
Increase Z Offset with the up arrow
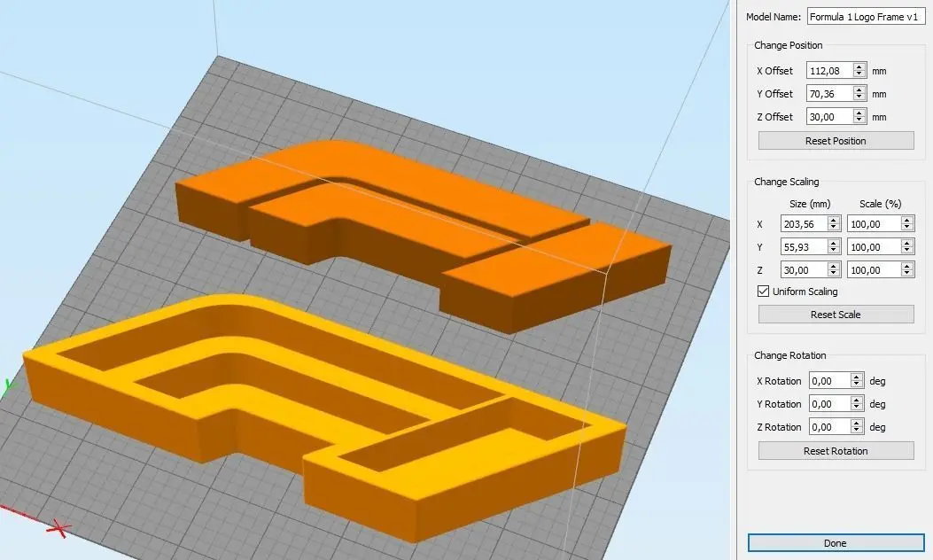click(x=859, y=113)
